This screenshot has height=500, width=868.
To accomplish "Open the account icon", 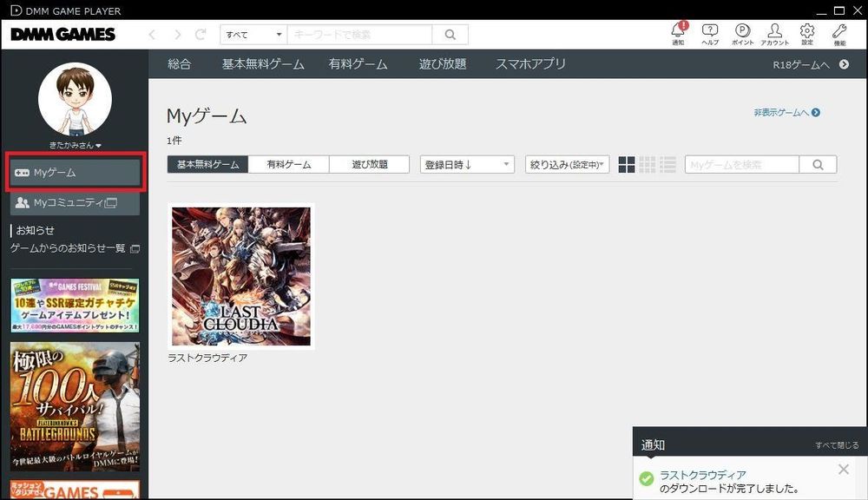I will (x=774, y=31).
